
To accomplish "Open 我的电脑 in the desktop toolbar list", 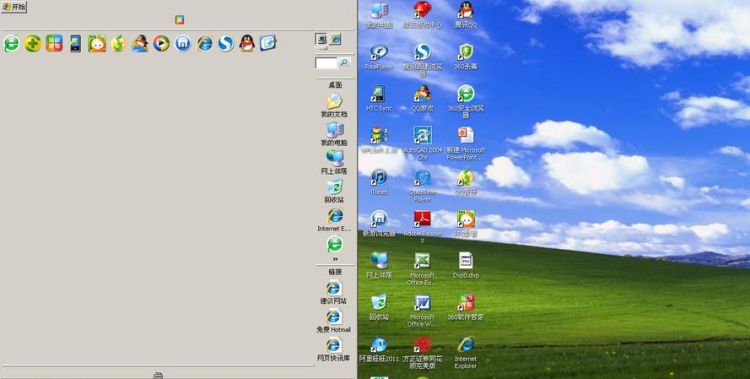I will 334,134.
